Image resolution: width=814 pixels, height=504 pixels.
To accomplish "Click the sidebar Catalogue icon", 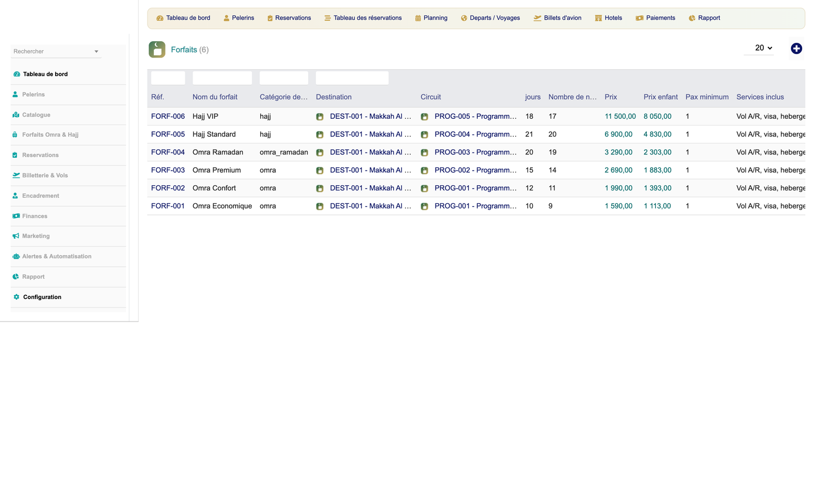I will (16, 115).
